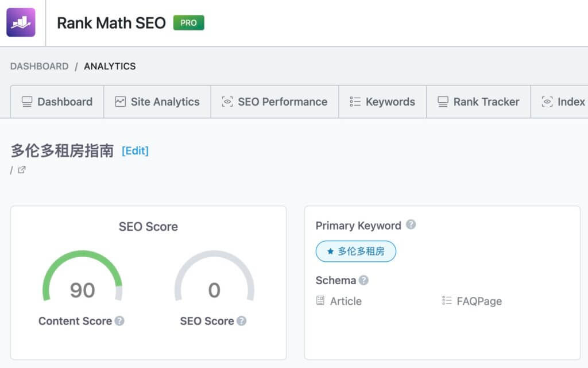Click the Content Score label
Image resolution: width=588 pixels, height=368 pixels.
pyautogui.click(x=75, y=321)
